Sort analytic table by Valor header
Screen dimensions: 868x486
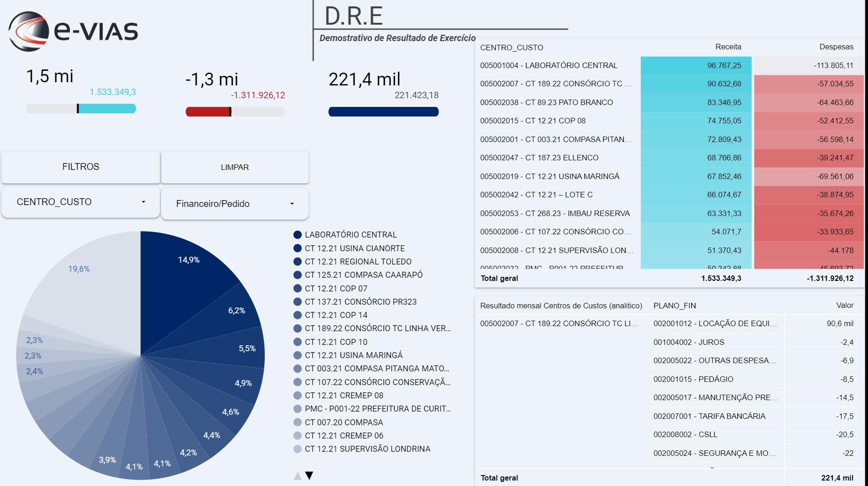(845, 305)
